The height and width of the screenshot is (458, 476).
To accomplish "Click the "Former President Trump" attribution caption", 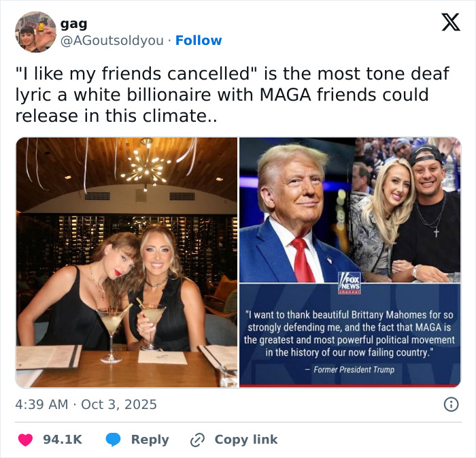I will click(350, 370).
